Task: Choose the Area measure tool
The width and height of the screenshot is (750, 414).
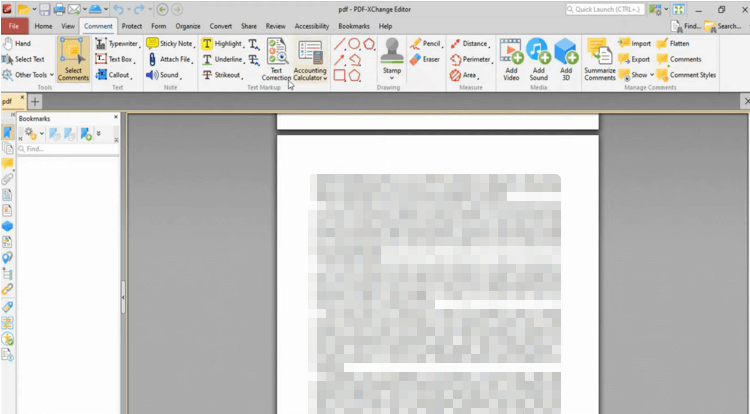Action: [464, 75]
